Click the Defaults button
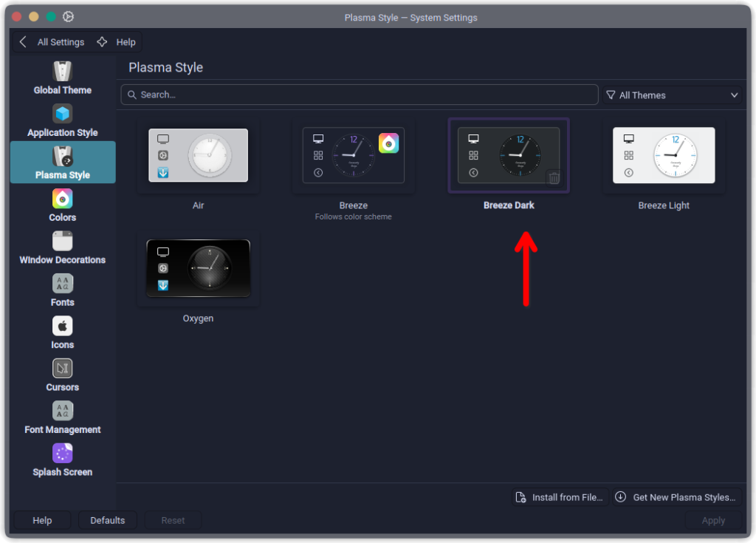This screenshot has width=756, height=543. [108, 520]
